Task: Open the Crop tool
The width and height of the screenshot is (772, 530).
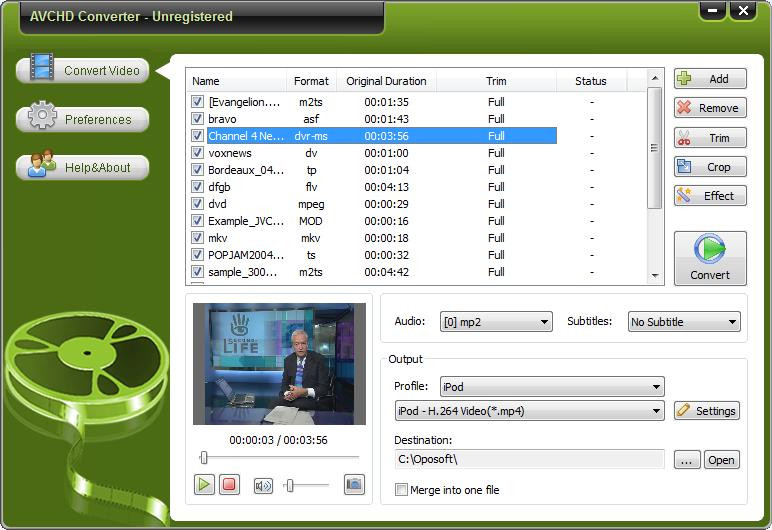Action: (710, 167)
